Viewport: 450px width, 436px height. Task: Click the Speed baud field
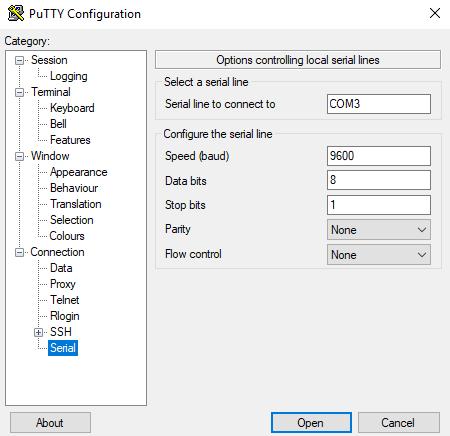click(379, 156)
